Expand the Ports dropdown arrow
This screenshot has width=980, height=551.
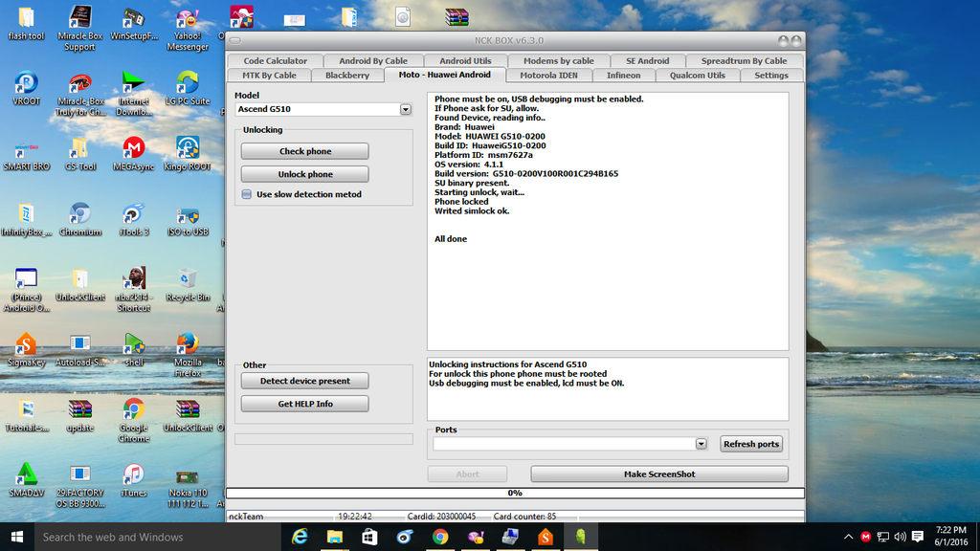pos(701,444)
